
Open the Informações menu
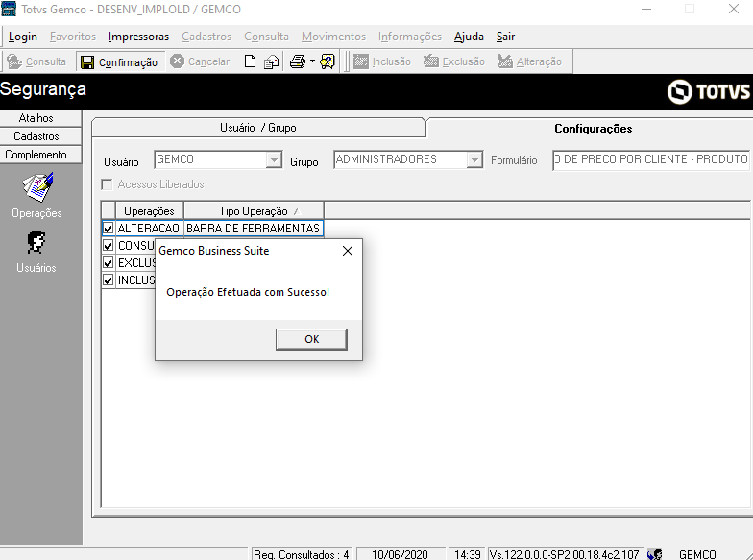[410, 37]
